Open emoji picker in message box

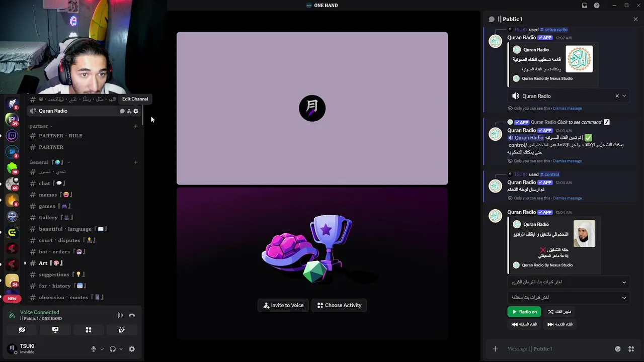(x=618, y=349)
